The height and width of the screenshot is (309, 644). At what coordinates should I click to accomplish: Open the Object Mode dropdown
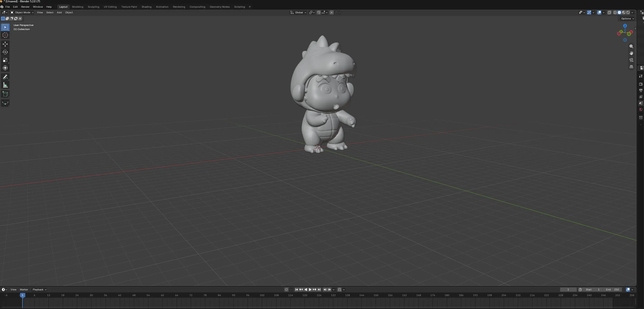pos(22,12)
